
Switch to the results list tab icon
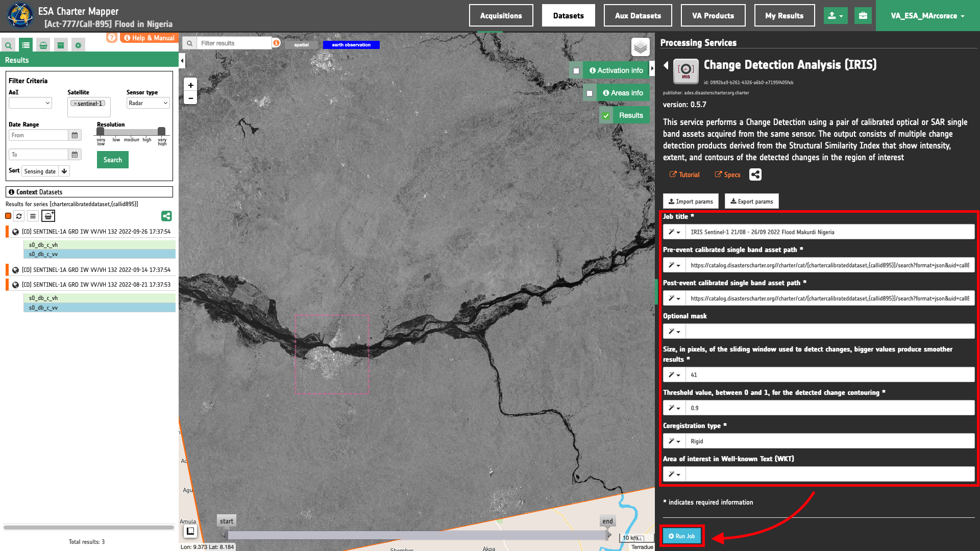click(x=26, y=45)
